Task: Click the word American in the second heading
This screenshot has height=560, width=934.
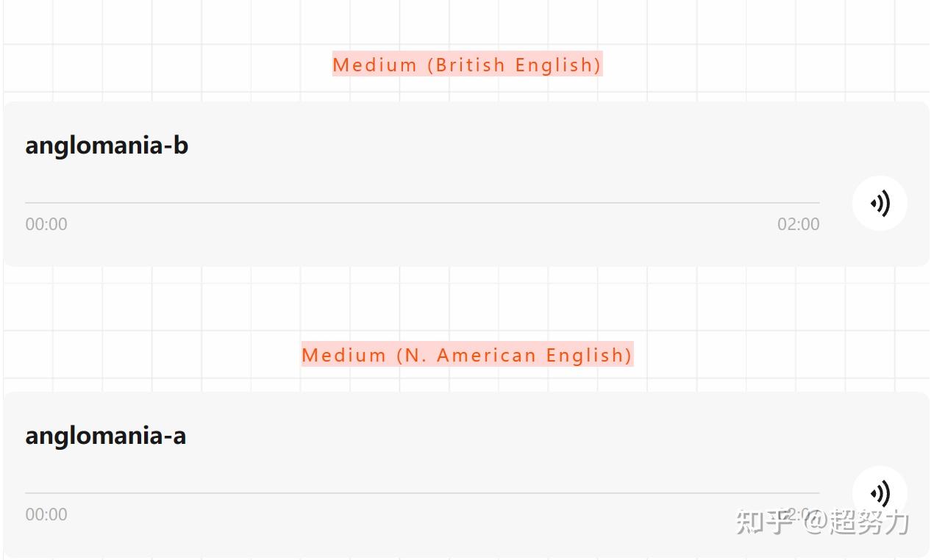Action: 486,355
